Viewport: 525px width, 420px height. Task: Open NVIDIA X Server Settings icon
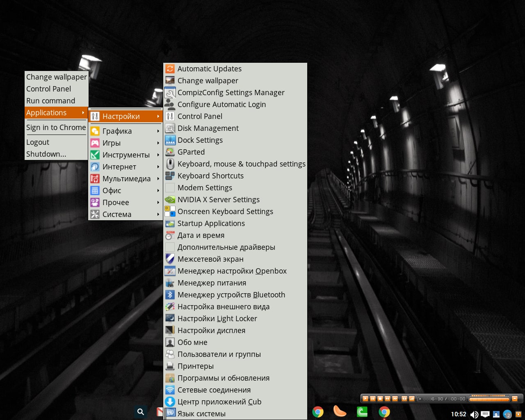click(170, 200)
